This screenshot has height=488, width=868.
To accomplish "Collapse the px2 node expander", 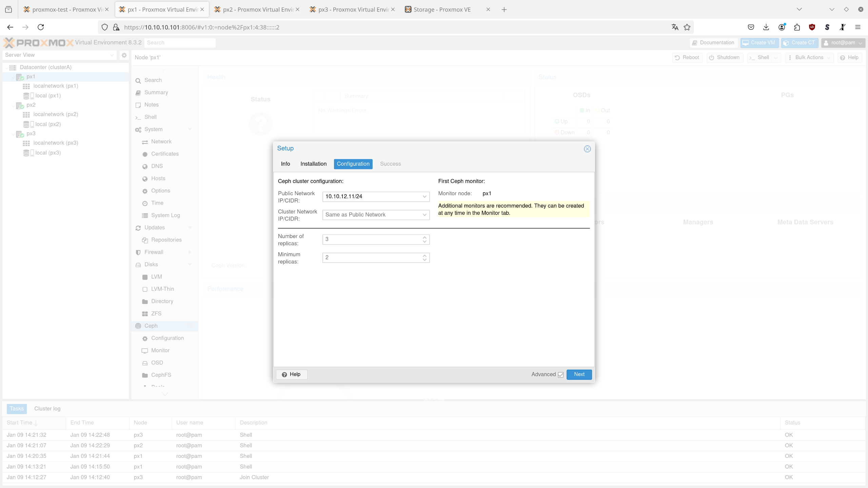I will point(13,105).
